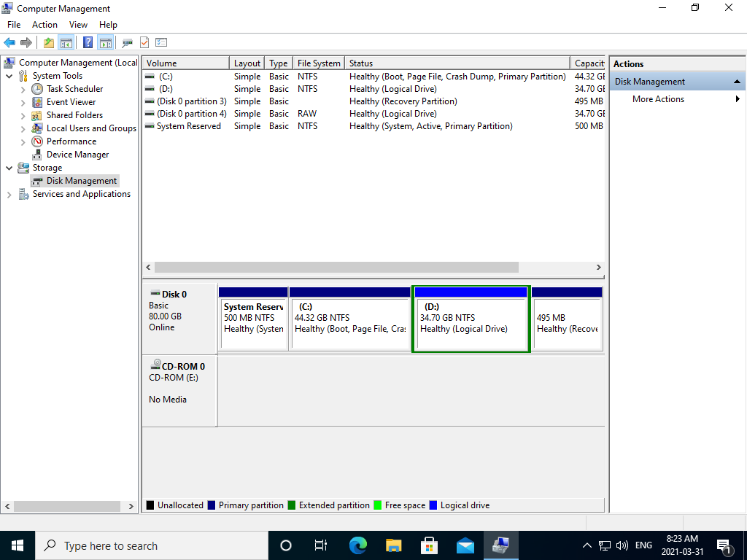The height and width of the screenshot is (560, 747).
Task: Select System Reserved volume row
Action: tap(374, 126)
